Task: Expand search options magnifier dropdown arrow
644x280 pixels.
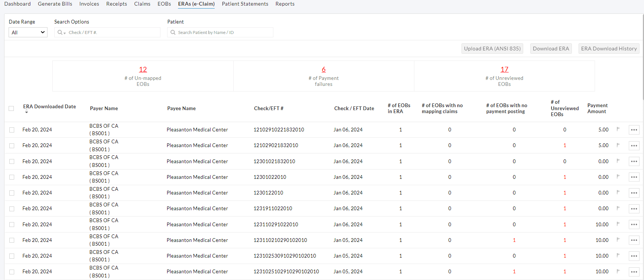Action: [x=65, y=33]
